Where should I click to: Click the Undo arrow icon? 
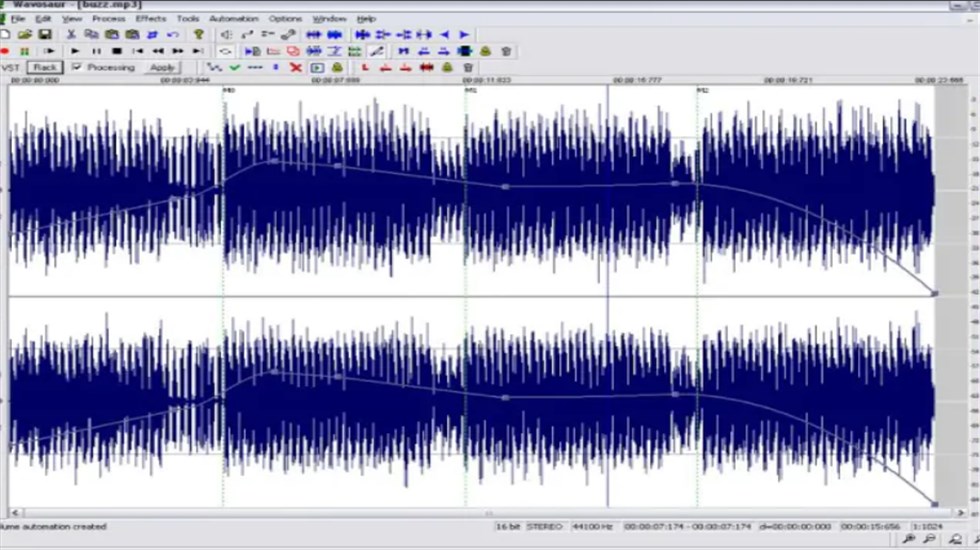173,34
